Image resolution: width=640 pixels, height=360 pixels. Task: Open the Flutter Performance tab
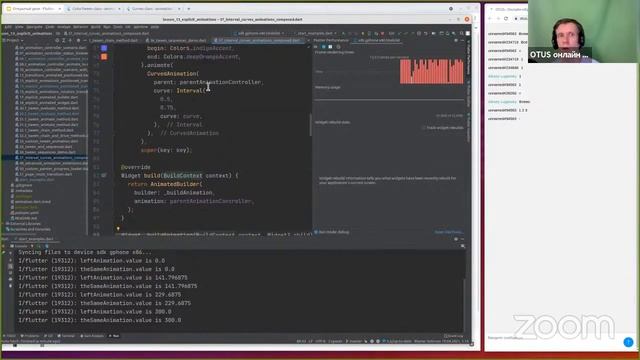pos(331,40)
